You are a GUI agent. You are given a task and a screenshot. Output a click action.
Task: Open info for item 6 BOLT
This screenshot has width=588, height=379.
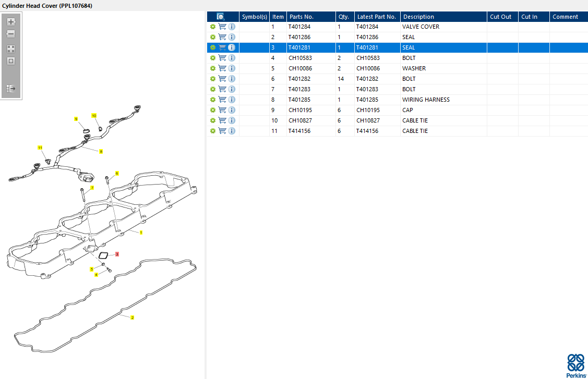(232, 79)
